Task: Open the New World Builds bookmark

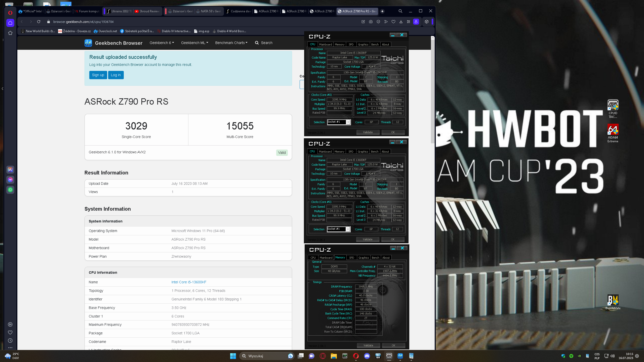Action: tap(38, 31)
